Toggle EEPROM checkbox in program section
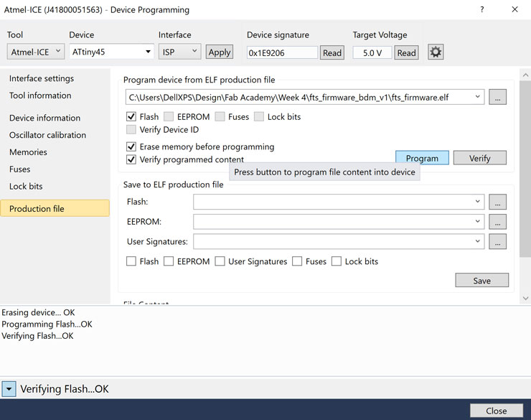This screenshot has height=420, width=531. coord(169,117)
